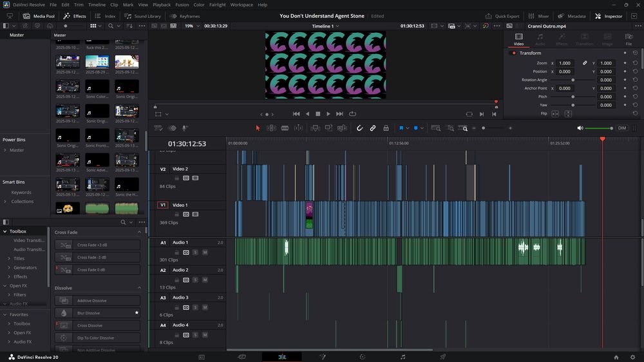Toggle timeline snapping magnet icon
The height and width of the screenshot is (362, 644).
(x=359, y=128)
